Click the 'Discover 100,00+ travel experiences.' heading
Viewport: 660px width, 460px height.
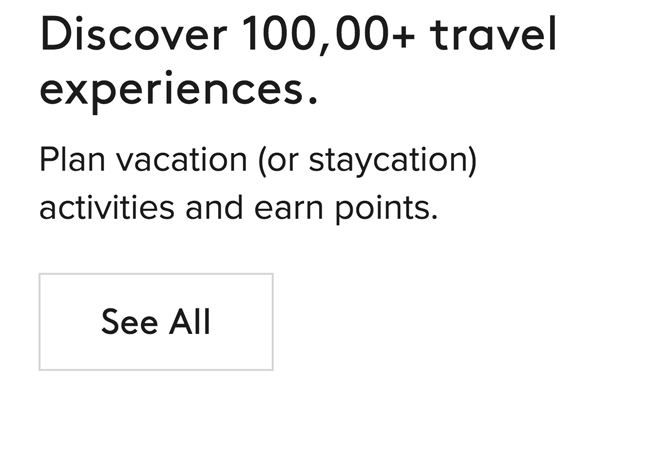tap(298, 62)
